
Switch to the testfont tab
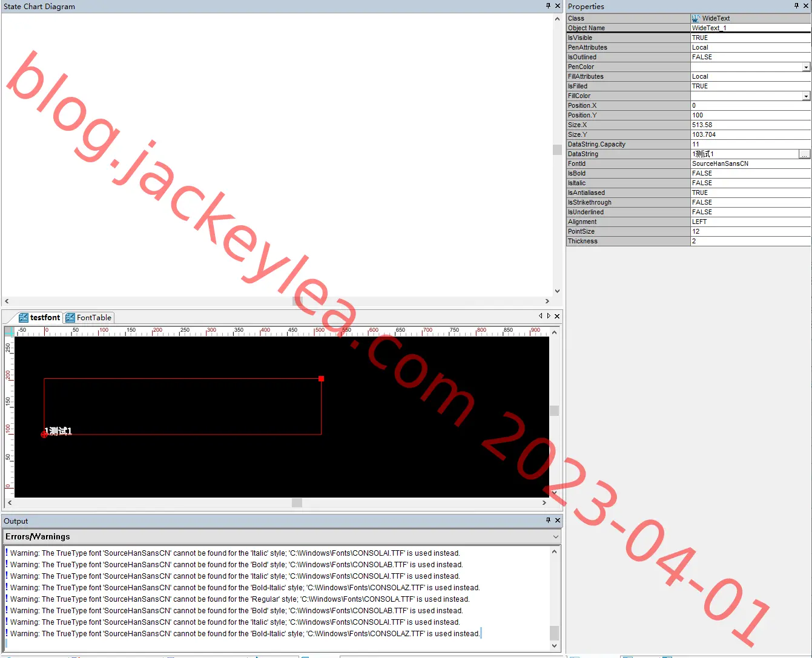39,317
